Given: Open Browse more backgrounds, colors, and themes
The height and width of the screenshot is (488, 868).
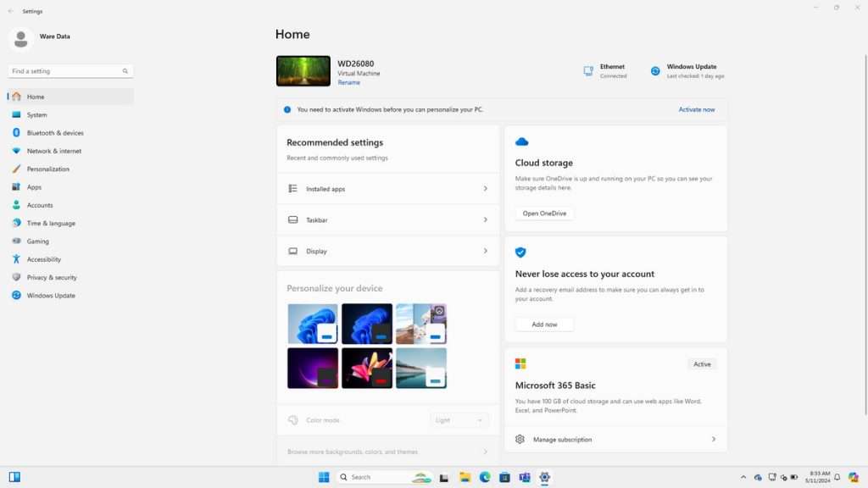Looking at the screenshot, I should (x=388, y=452).
